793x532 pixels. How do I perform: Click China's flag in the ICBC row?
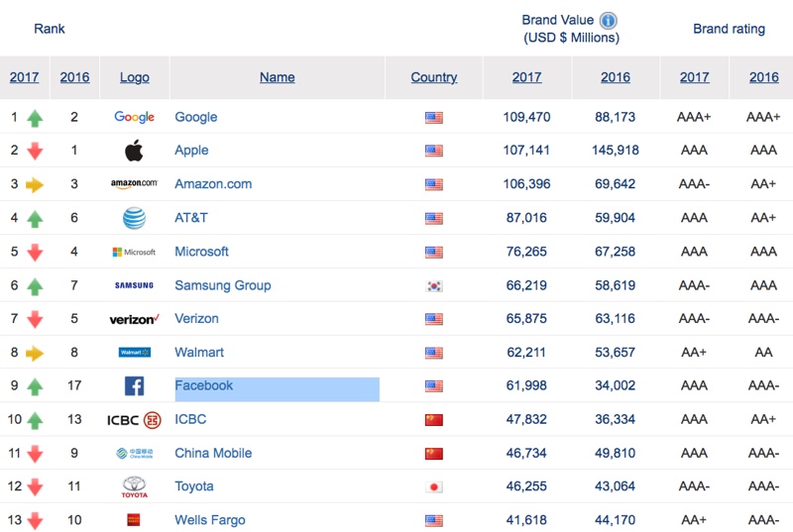click(434, 420)
